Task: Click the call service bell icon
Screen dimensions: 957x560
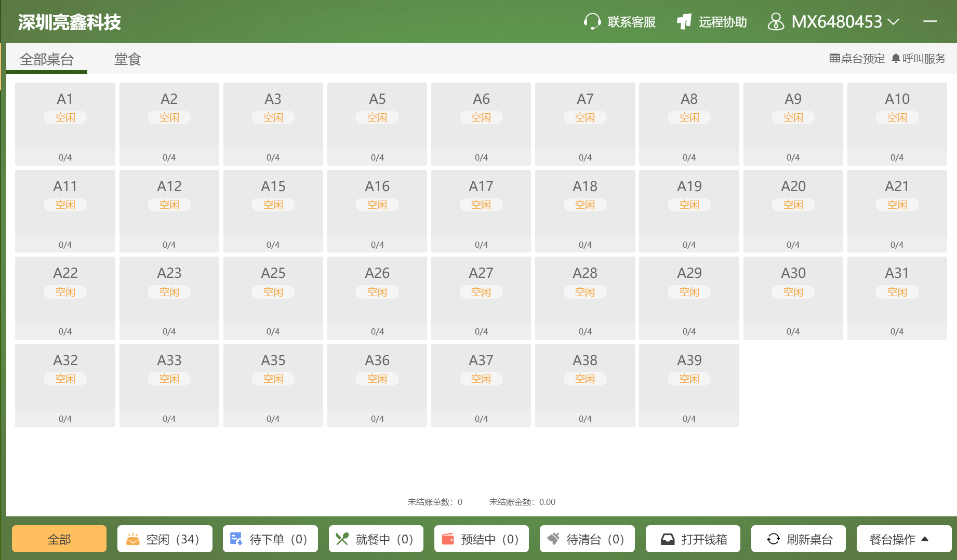Action: [896, 58]
